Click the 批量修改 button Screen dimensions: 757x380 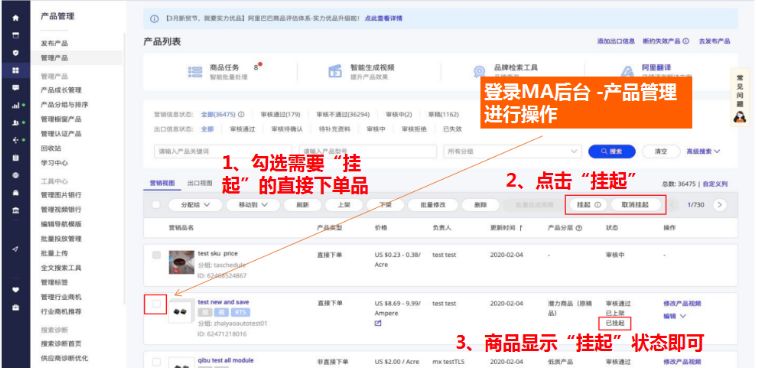(x=433, y=205)
